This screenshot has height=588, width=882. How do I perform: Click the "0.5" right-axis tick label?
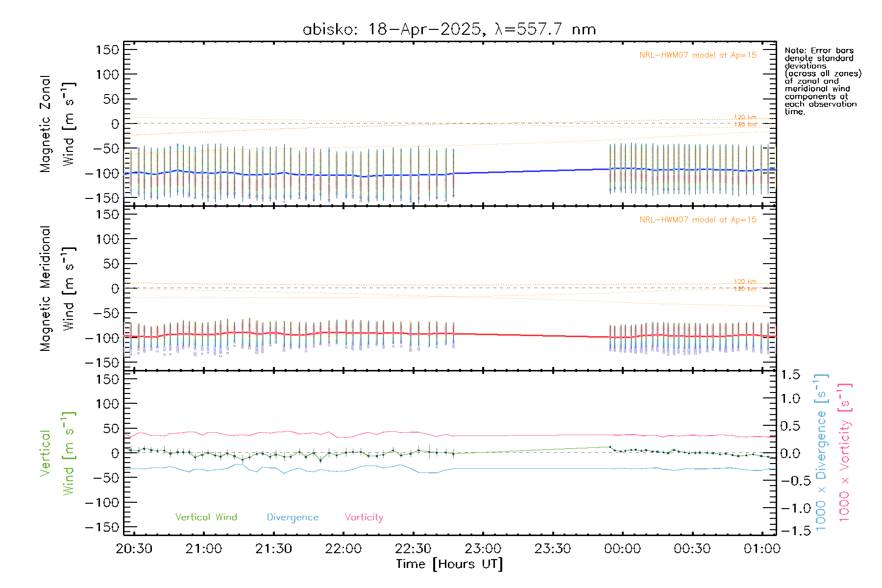tap(790, 426)
